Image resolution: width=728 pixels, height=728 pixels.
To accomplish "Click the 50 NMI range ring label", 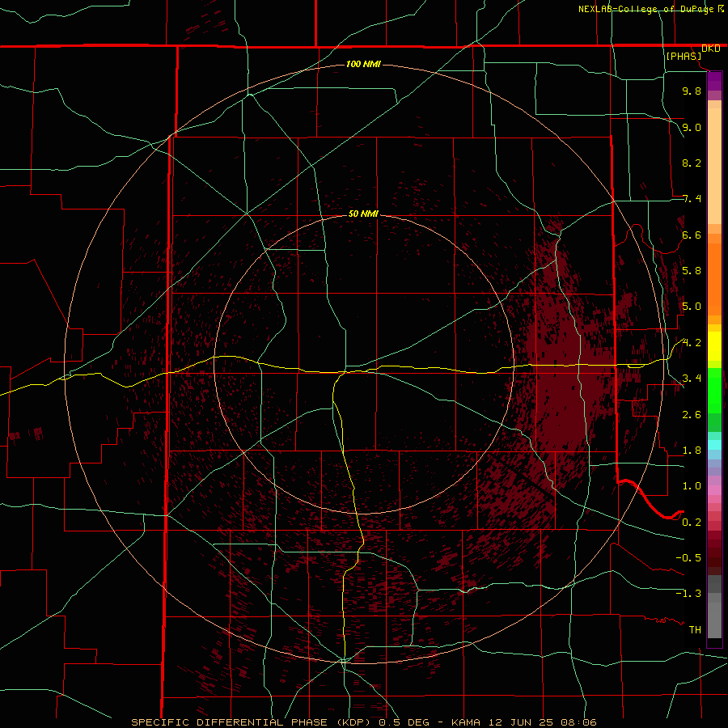I will tap(363, 214).
